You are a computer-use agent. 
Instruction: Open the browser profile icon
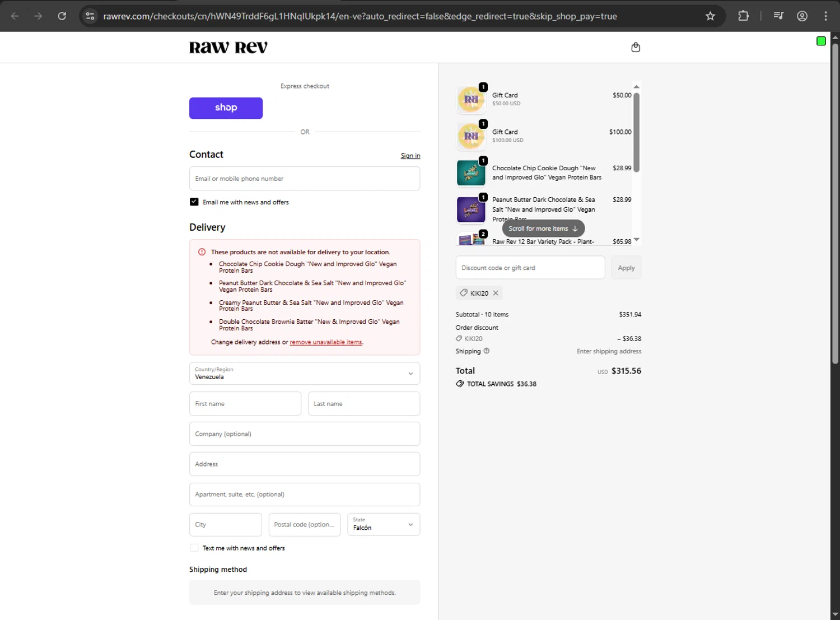[x=802, y=16]
